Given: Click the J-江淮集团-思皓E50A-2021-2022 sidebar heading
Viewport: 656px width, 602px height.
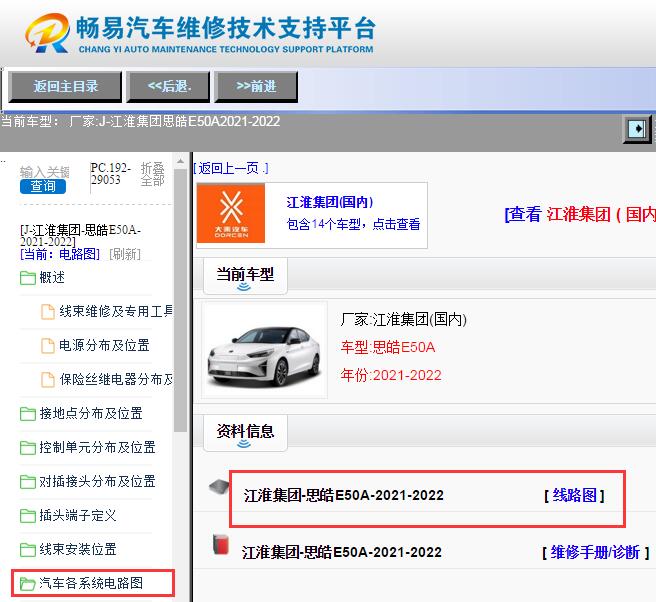Looking at the screenshot, I should tap(80, 236).
